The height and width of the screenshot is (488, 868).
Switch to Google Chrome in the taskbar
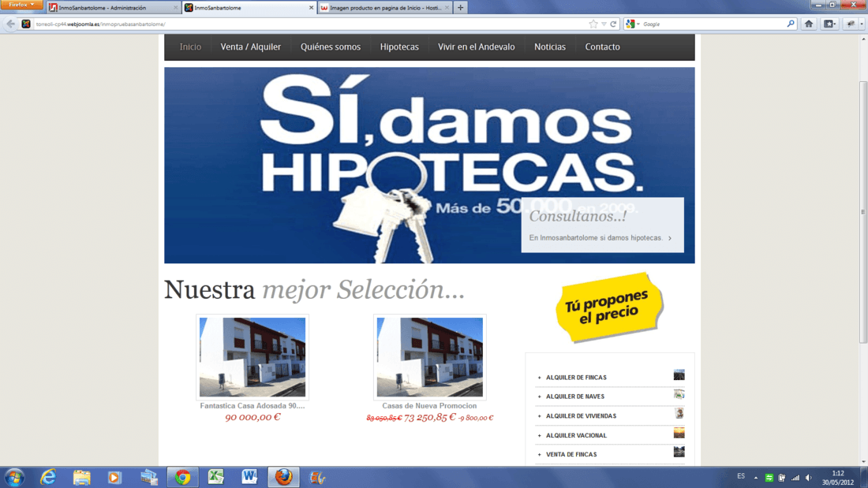183,477
